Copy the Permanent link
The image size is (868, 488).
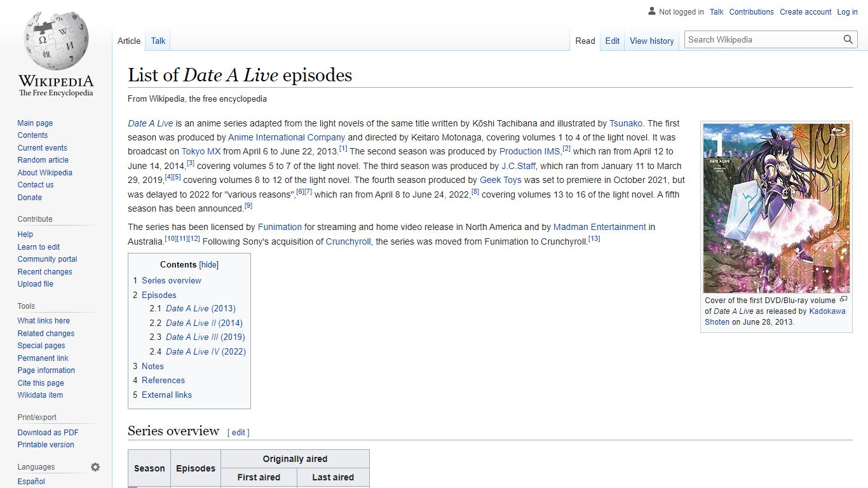[43, 358]
